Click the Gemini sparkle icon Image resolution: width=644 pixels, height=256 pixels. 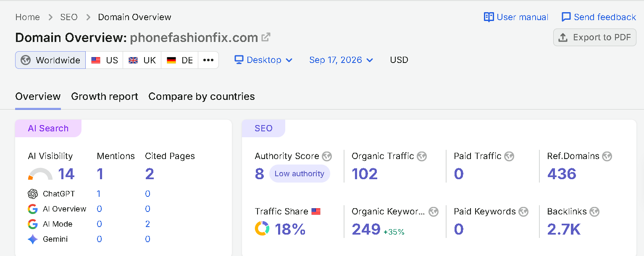coord(33,239)
